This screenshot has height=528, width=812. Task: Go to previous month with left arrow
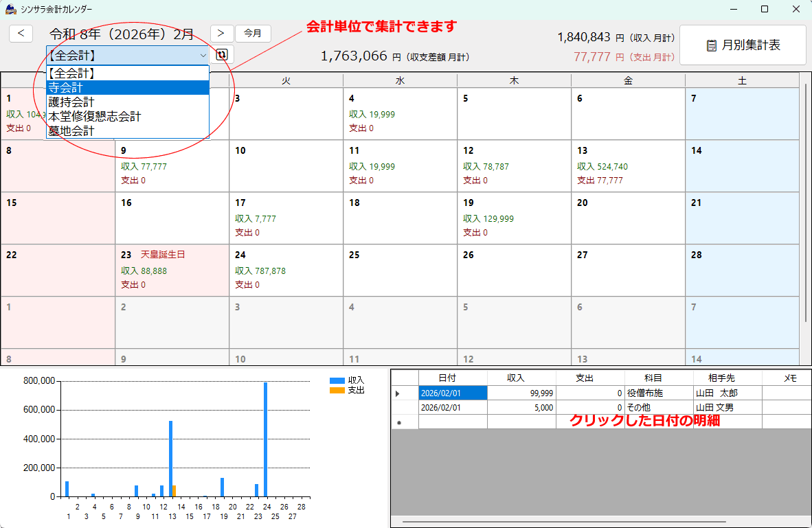coord(21,34)
